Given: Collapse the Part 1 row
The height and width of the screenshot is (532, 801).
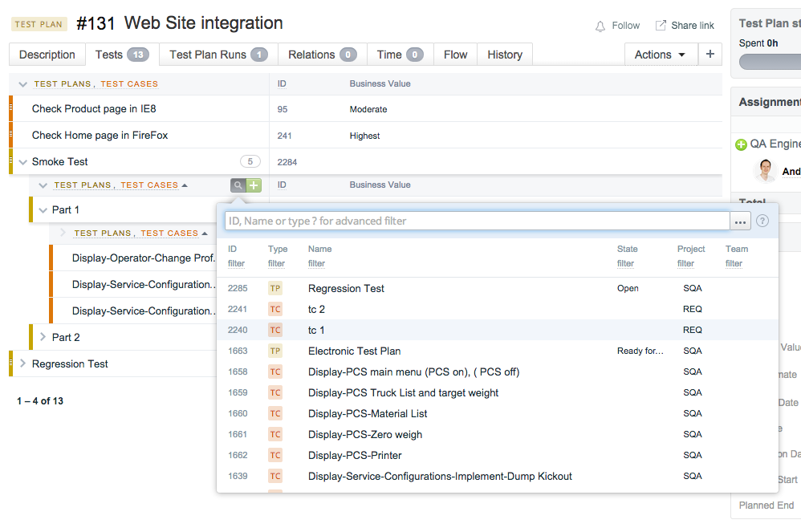Looking at the screenshot, I should coord(43,210).
